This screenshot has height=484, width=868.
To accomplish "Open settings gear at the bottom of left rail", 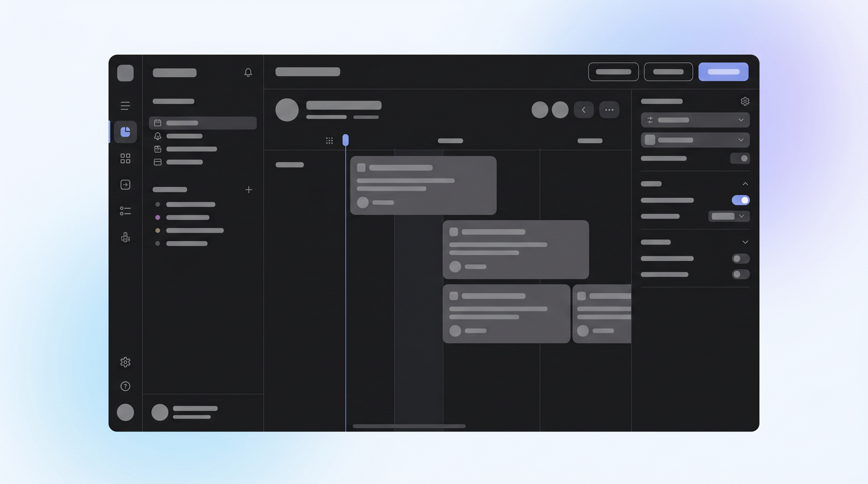I will pyautogui.click(x=125, y=362).
